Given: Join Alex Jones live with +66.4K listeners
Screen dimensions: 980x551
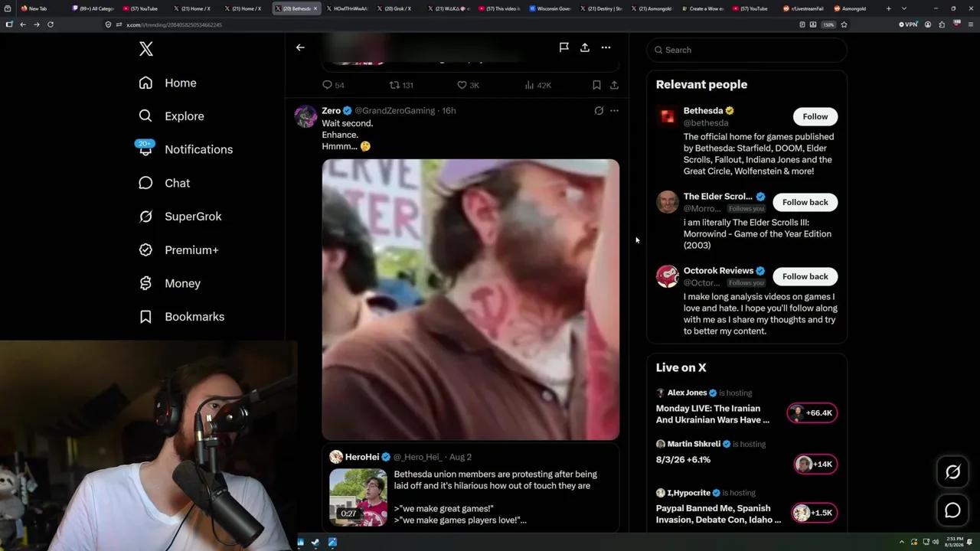Looking at the screenshot, I should [812, 413].
